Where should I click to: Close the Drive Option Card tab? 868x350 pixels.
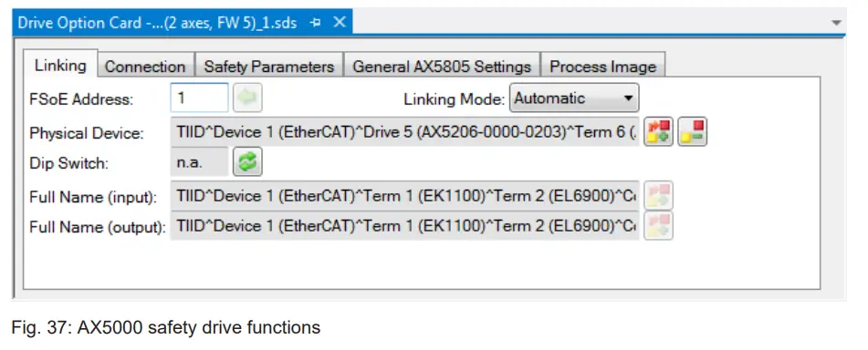click(340, 22)
